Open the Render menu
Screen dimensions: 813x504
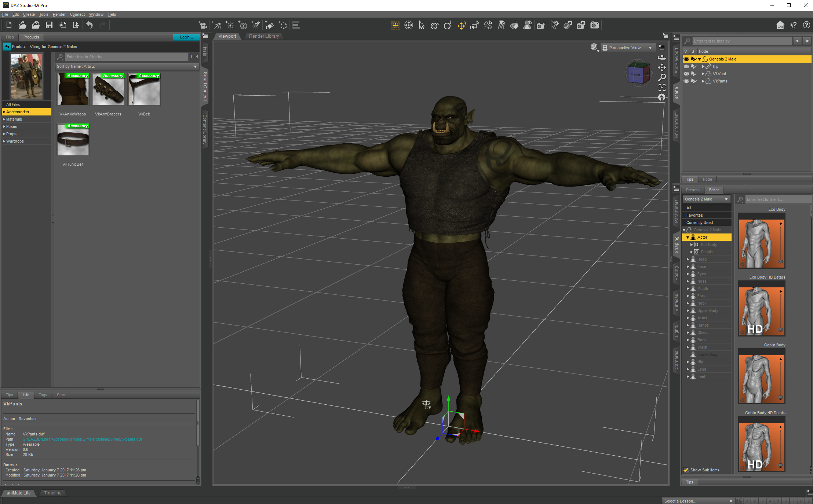59,14
